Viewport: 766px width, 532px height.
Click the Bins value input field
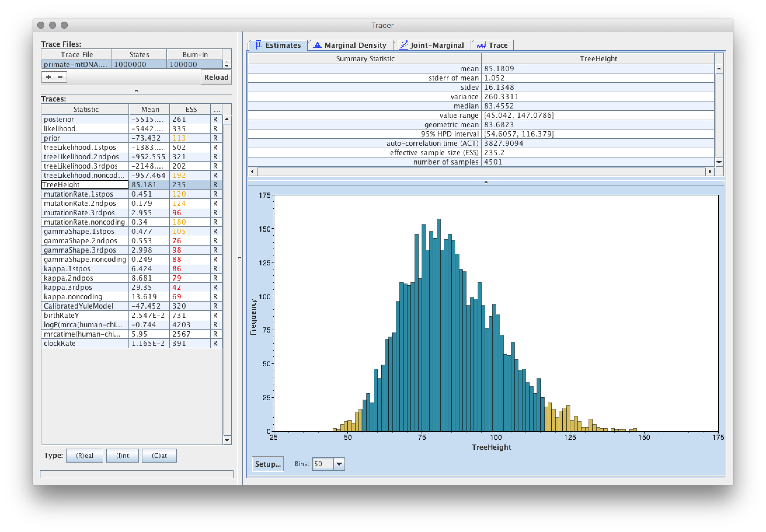pos(322,464)
